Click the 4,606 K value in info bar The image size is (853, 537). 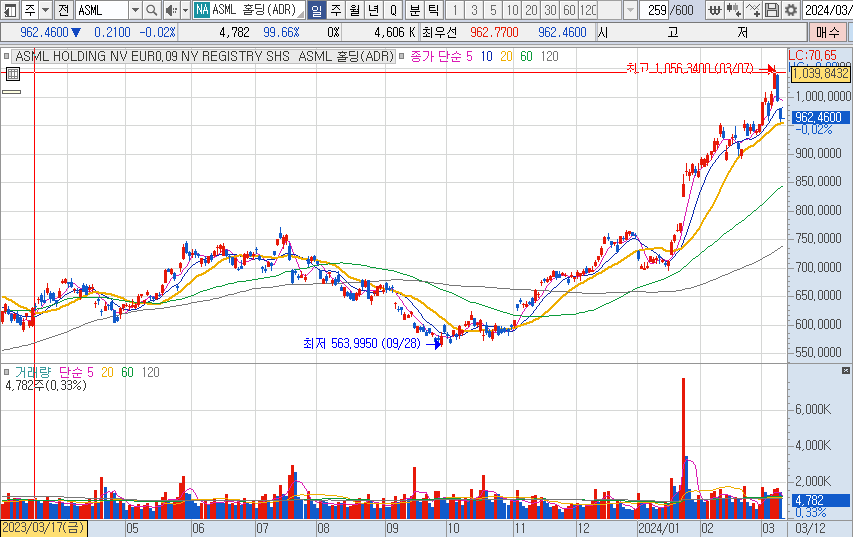pos(394,32)
